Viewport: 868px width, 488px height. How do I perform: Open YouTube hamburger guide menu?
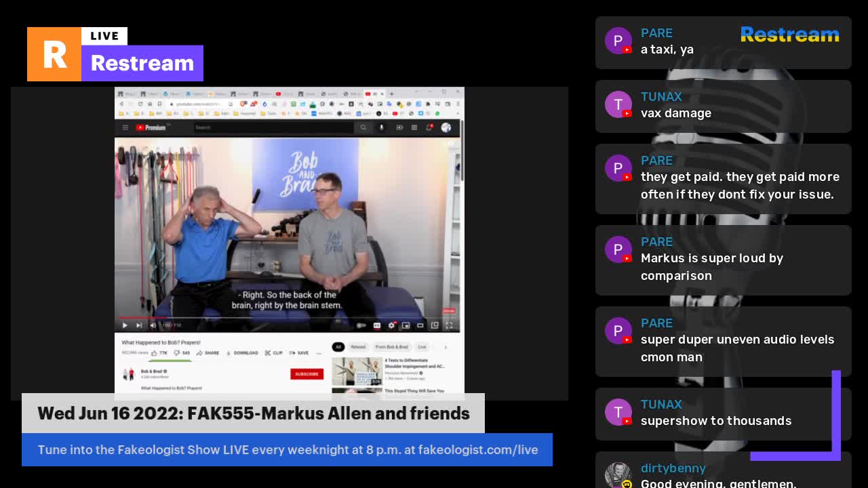[125, 127]
